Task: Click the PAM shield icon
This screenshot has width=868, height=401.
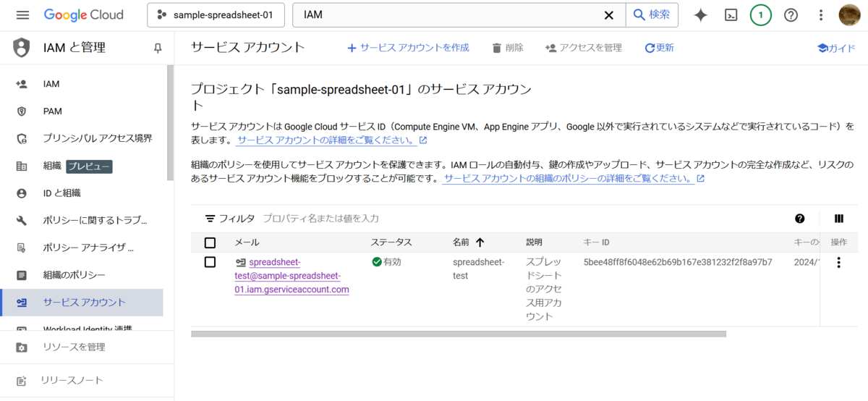Action: [x=22, y=111]
